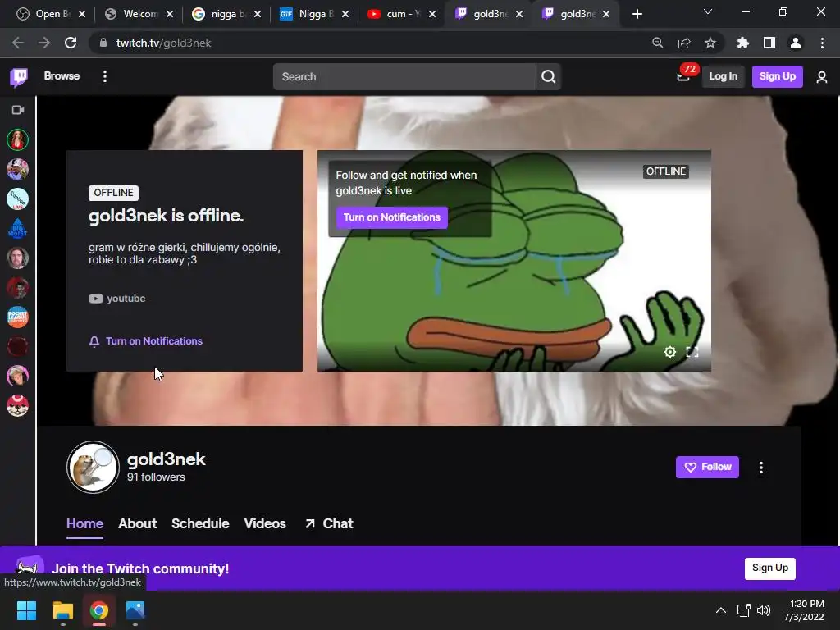The width and height of the screenshot is (840, 630).
Task: Click the gold3nek channel name
Action: click(166, 459)
